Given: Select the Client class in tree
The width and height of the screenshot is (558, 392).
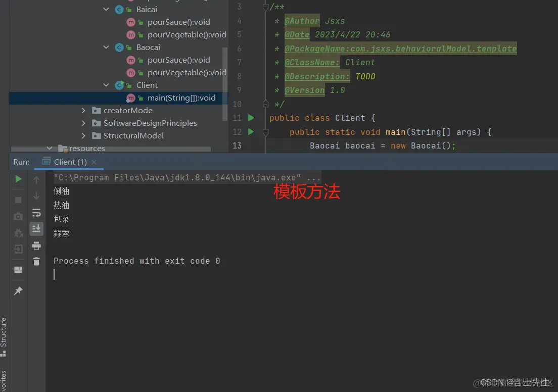Looking at the screenshot, I should (x=147, y=85).
